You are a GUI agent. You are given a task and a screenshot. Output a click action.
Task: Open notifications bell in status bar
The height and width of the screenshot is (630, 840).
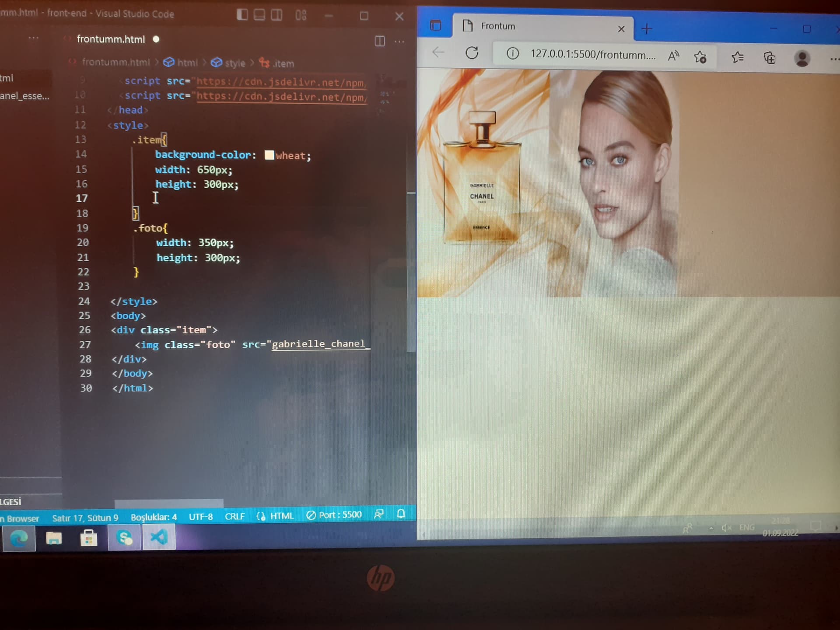(x=401, y=514)
